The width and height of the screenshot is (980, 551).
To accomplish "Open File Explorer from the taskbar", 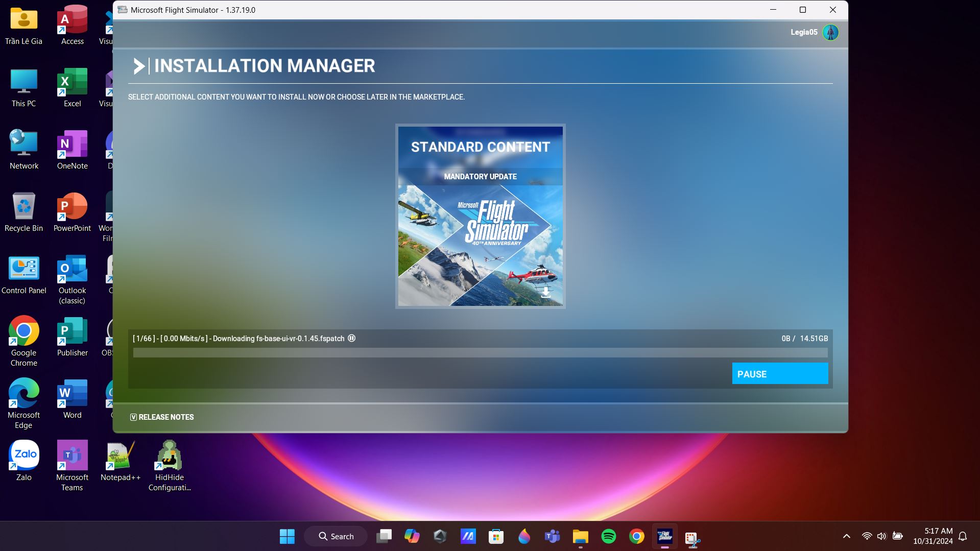I will 580,536.
